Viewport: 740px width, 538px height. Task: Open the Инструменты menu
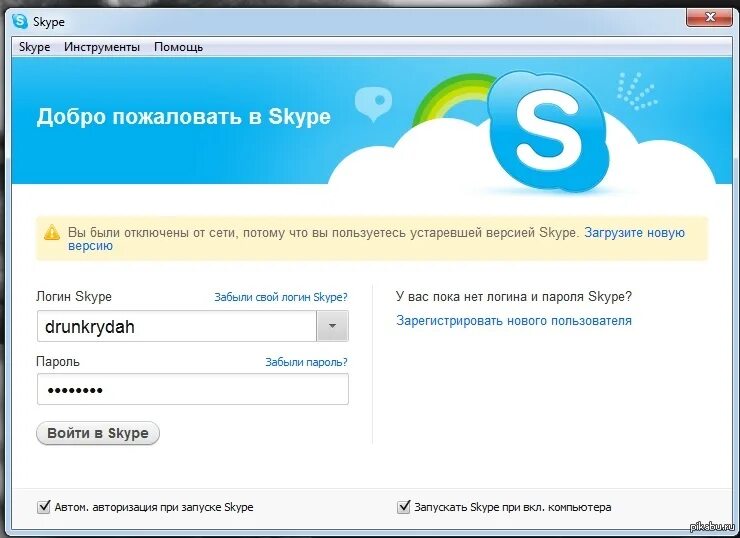[102, 47]
